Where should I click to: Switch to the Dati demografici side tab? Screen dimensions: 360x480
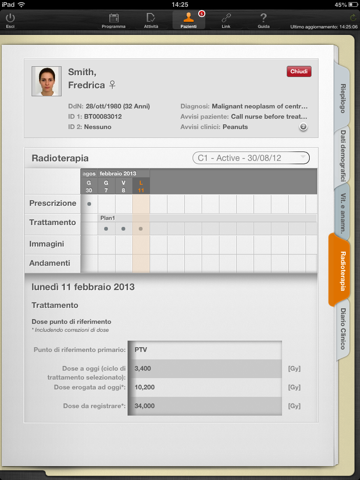click(x=342, y=156)
